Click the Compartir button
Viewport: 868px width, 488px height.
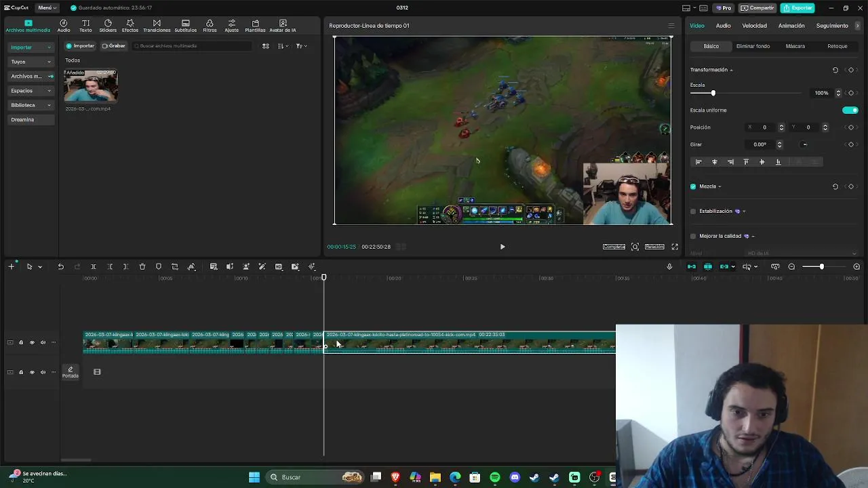757,8
